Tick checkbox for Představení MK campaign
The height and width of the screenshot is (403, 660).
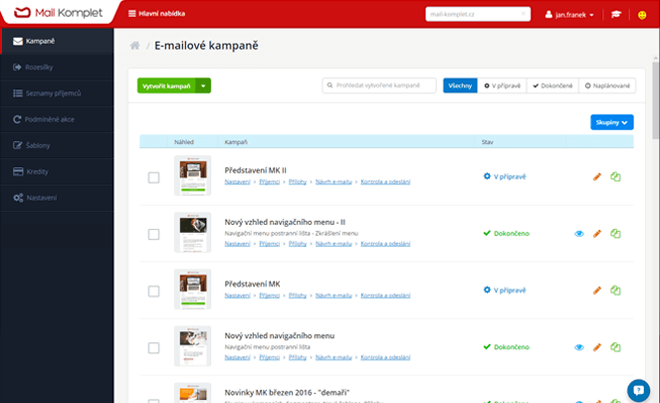pyautogui.click(x=154, y=291)
